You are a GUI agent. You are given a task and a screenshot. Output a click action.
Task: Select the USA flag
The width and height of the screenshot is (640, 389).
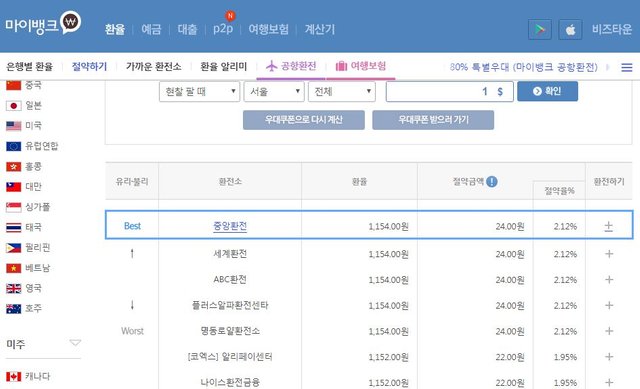[x=13, y=126]
